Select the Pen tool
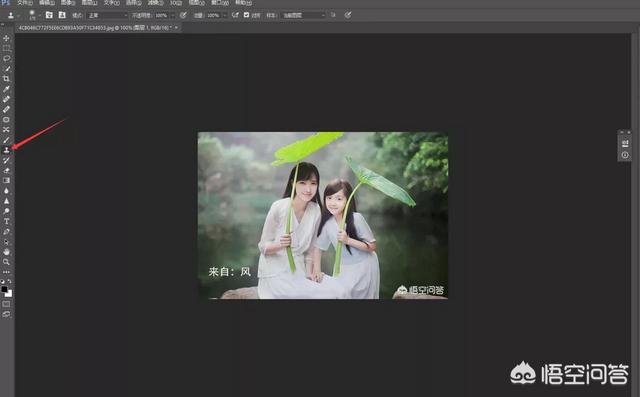640x397 pixels. click(6, 231)
